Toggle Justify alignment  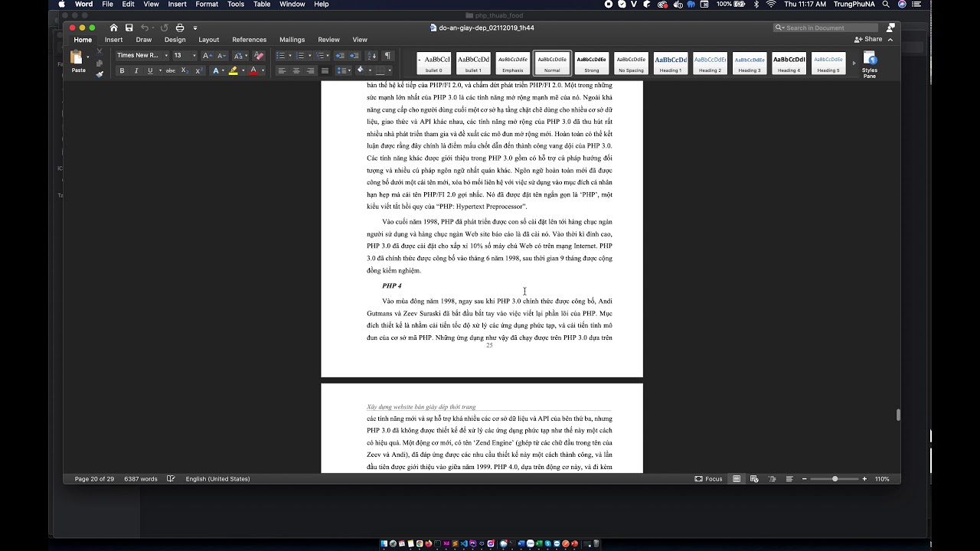pyautogui.click(x=325, y=70)
